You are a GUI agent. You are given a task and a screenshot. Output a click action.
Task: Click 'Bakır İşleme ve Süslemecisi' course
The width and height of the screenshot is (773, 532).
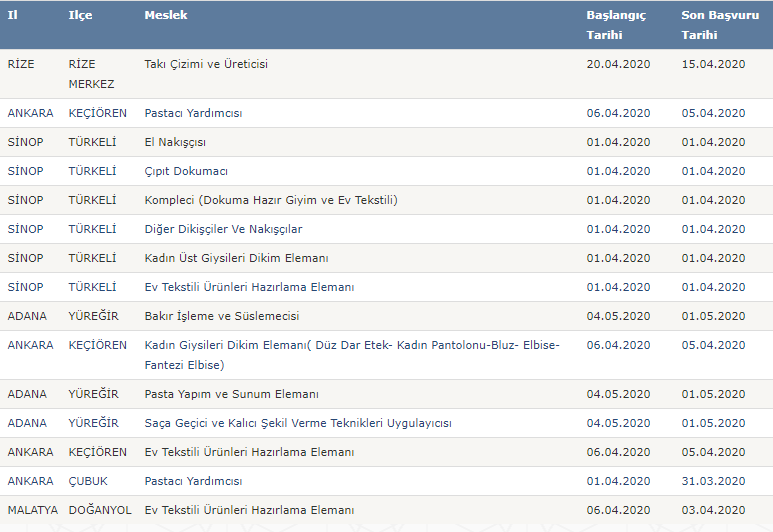pos(222,316)
